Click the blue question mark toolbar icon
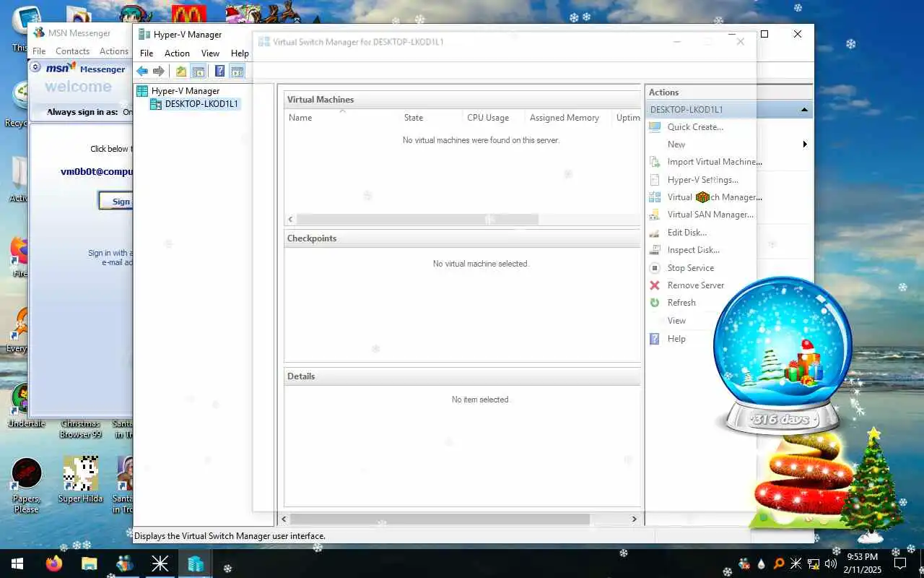Image resolution: width=924 pixels, height=578 pixels. click(x=219, y=71)
